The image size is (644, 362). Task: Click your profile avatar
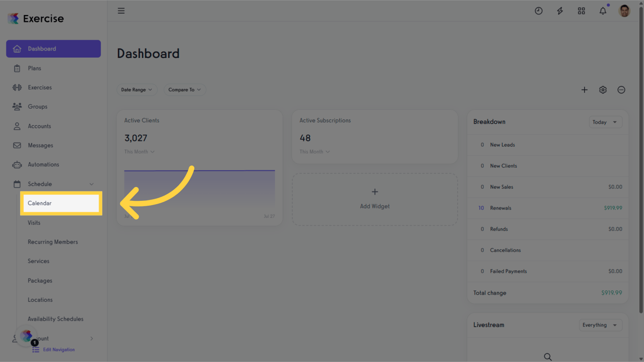[x=624, y=10]
